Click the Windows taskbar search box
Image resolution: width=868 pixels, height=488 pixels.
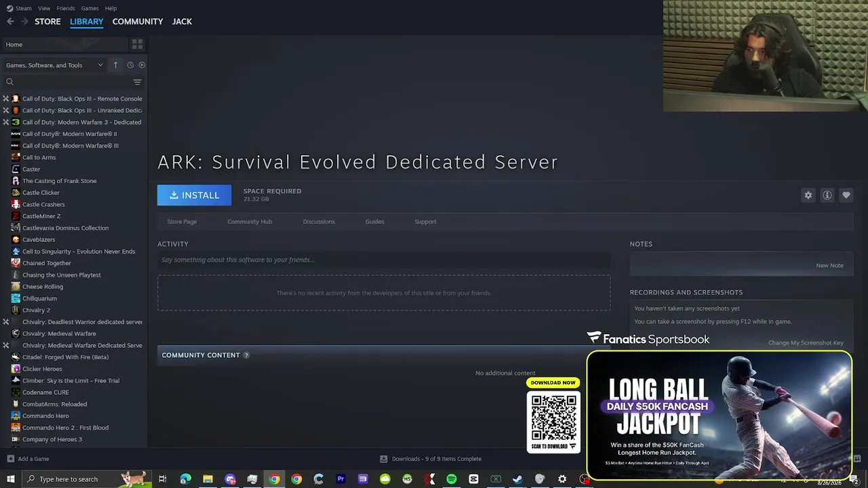[x=86, y=479]
